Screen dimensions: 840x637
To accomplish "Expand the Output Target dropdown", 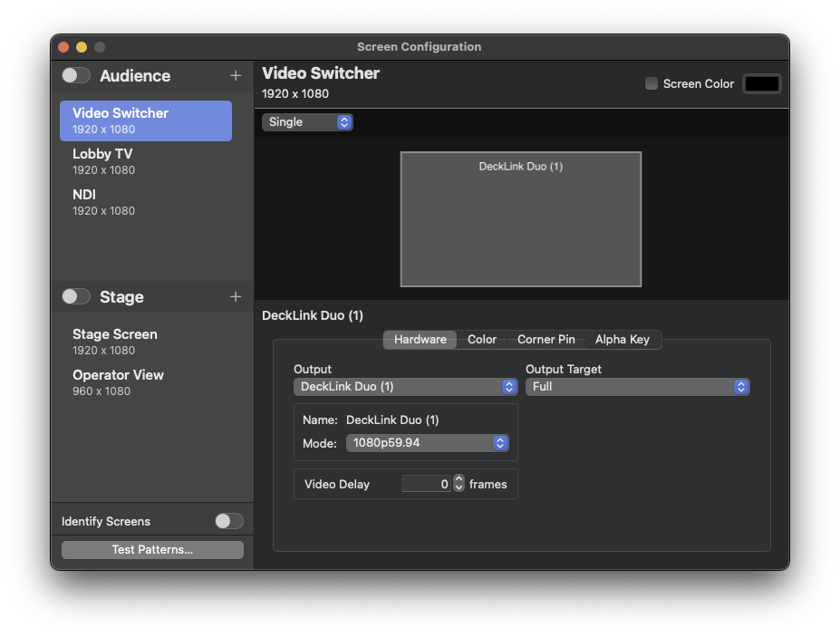I will [x=637, y=387].
